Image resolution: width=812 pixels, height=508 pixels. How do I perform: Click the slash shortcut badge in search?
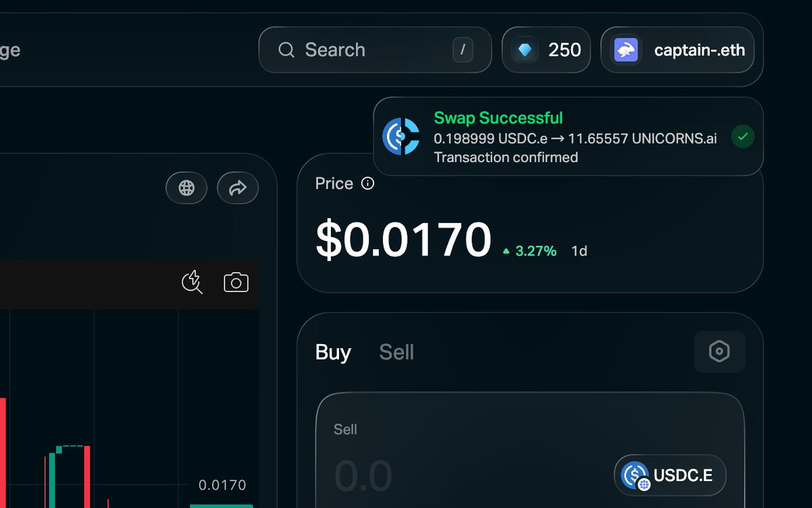click(463, 49)
